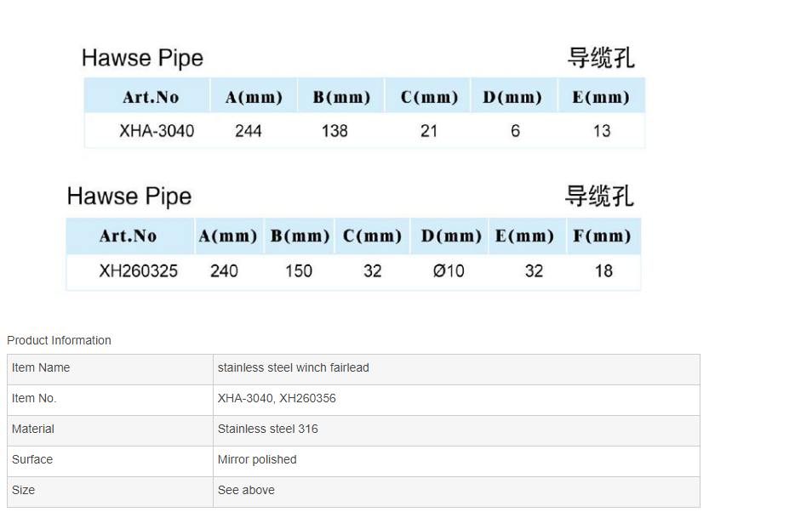Image resolution: width=812 pixels, height=529 pixels.
Task: Select the 244 value under A(mm)
Action: point(249,131)
